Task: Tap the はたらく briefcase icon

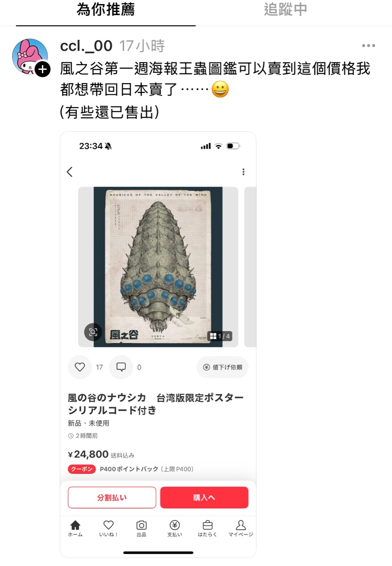Action: (x=207, y=528)
